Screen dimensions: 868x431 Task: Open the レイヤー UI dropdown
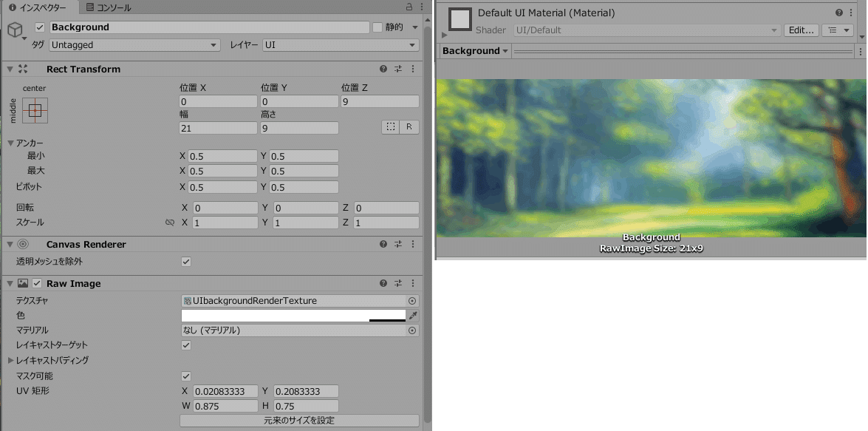[x=341, y=45]
